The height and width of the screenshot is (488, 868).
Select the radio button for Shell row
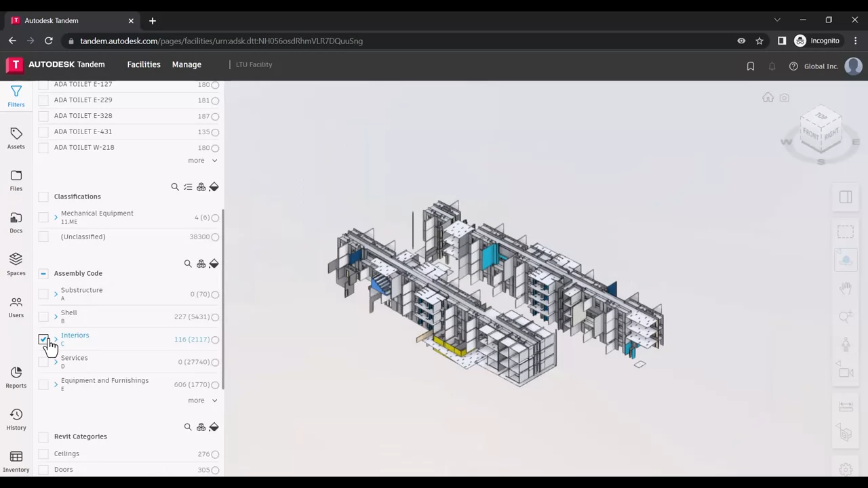click(x=215, y=317)
